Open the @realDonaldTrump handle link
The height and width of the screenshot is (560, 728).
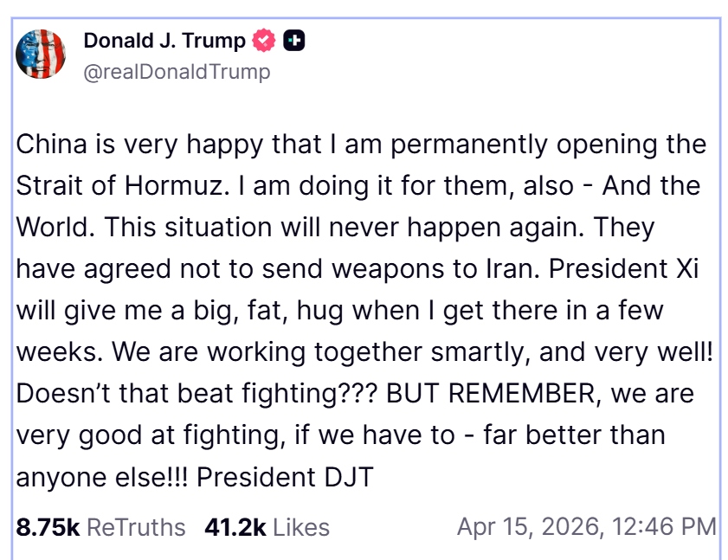[x=177, y=72]
